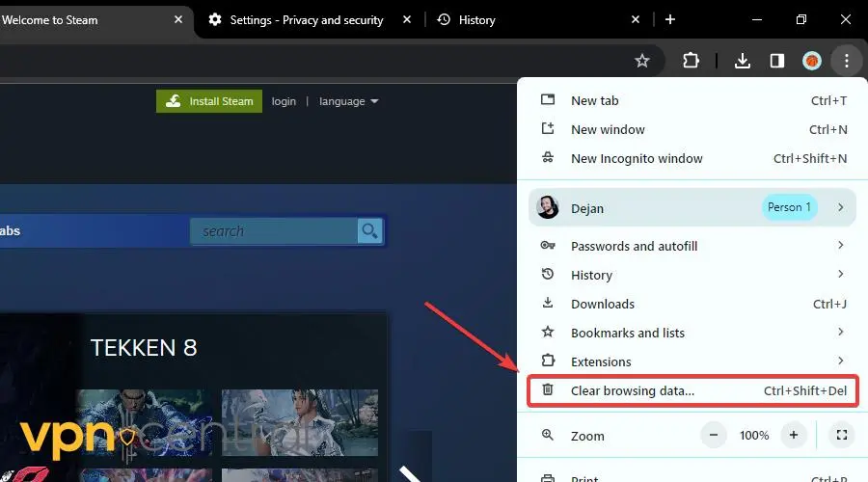Close the History tab
The image size is (868, 482).
click(x=636, y=19)
